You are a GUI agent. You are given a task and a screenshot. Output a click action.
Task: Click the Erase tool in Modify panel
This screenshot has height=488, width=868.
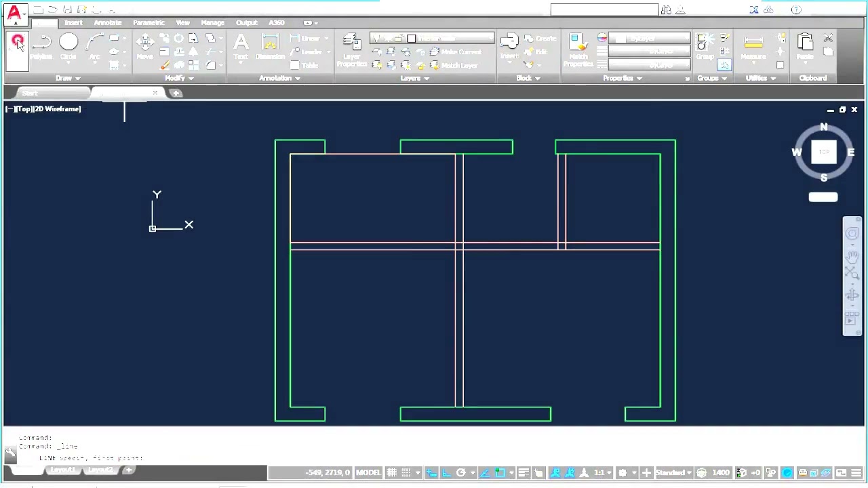(x=164, y=65)
